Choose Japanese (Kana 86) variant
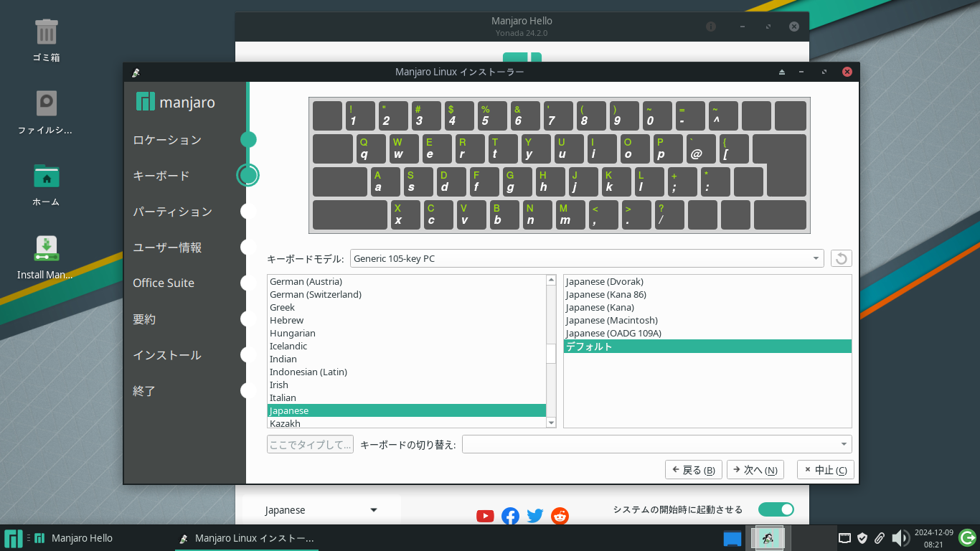Viewport: 980px width, 551px height. click(x=707, y=294)
